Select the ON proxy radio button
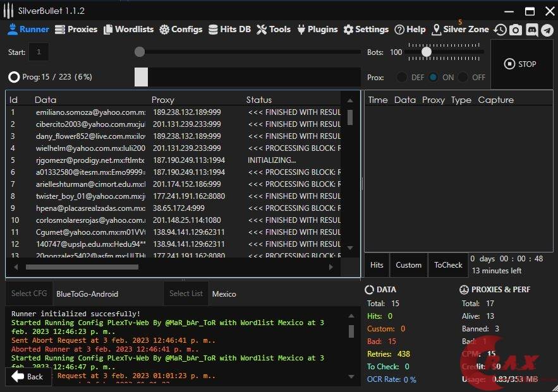This screenshot has width=558, height=392. 434,77
